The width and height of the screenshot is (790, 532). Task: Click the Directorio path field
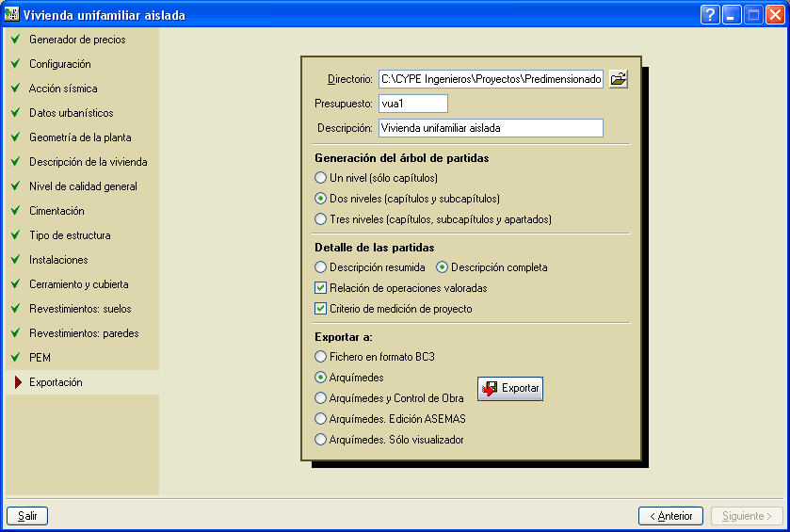491,79
